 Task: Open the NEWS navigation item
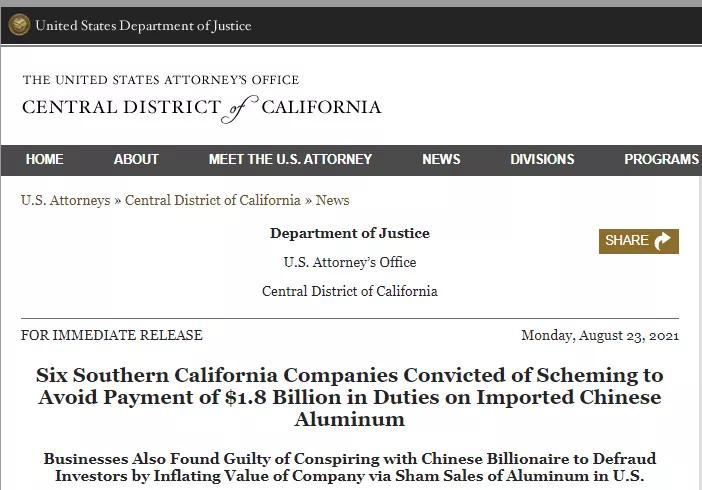click(x=441, y=159)
